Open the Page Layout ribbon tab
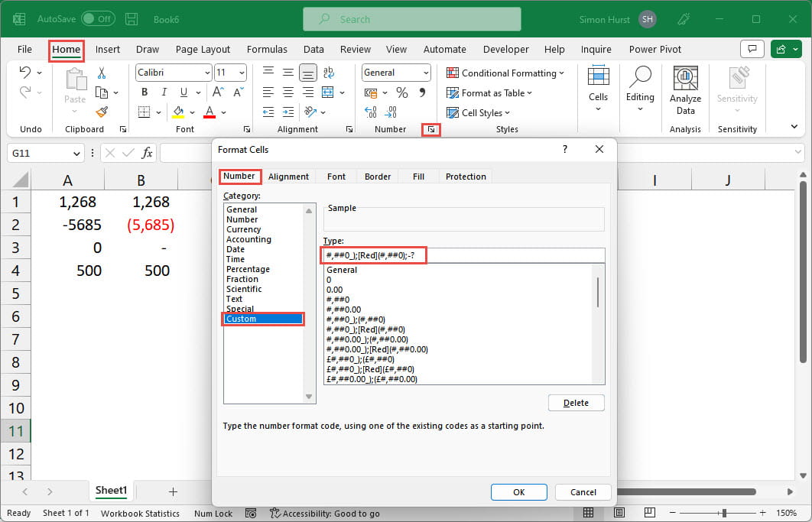The height and width of the screenshot is (522, 812). point(203,49)
